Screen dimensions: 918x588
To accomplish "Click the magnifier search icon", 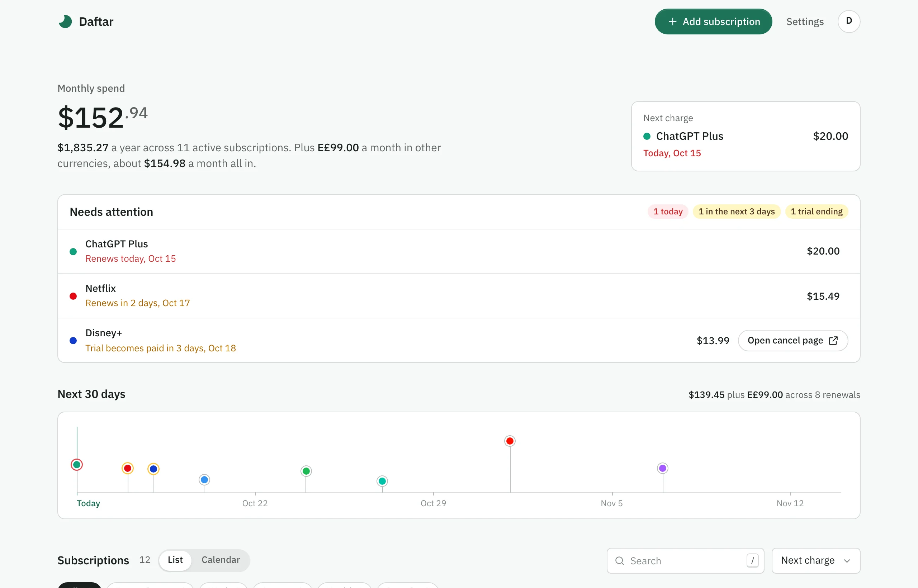I will tap(619, 560).
